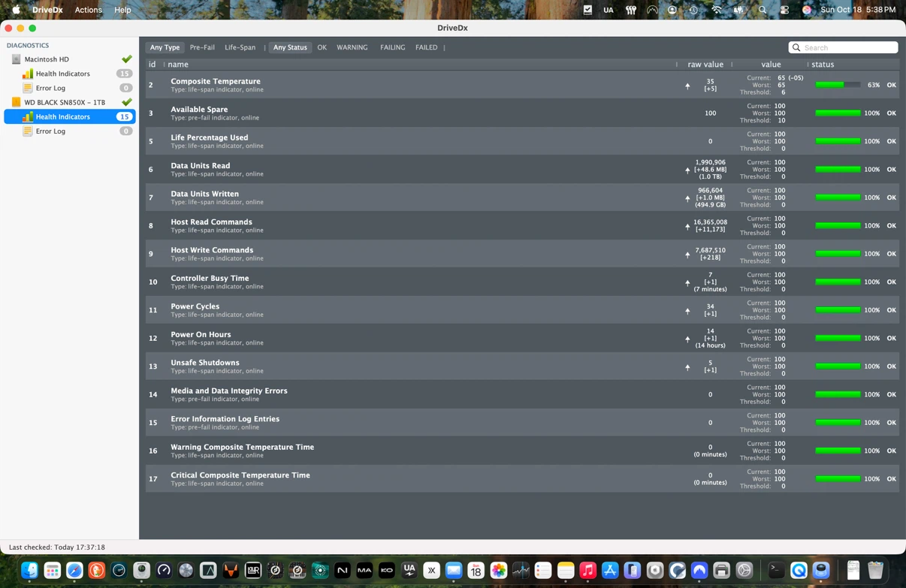Screen dimensions: 906x588
Task: Open Terminal from the Dock
Action: [x=777, y=571]
